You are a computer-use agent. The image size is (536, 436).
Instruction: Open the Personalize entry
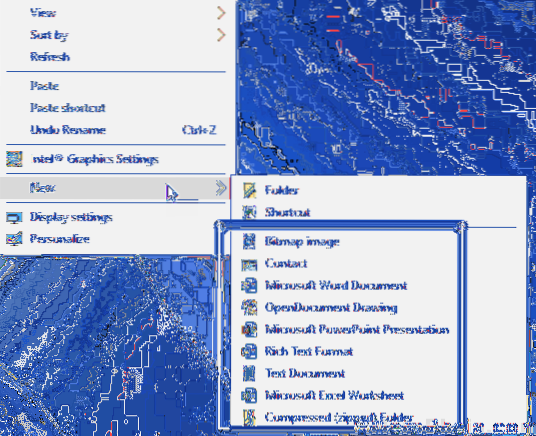point(60,239)
